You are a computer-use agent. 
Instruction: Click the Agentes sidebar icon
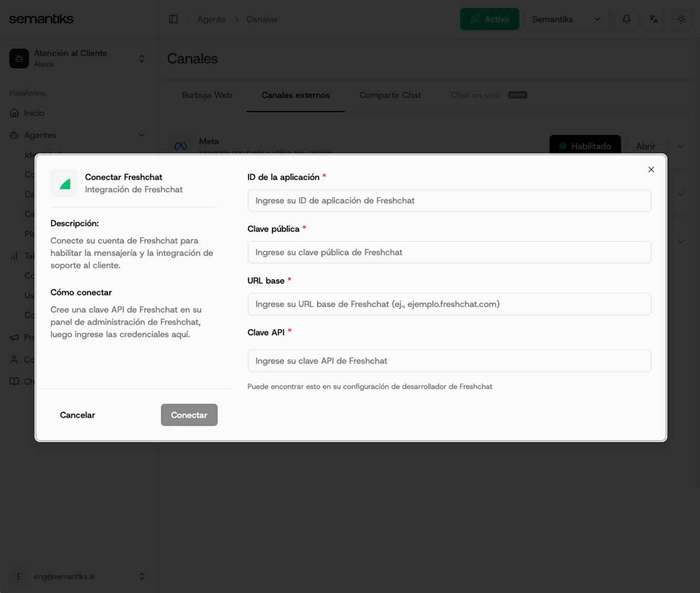tap(14, 135)
